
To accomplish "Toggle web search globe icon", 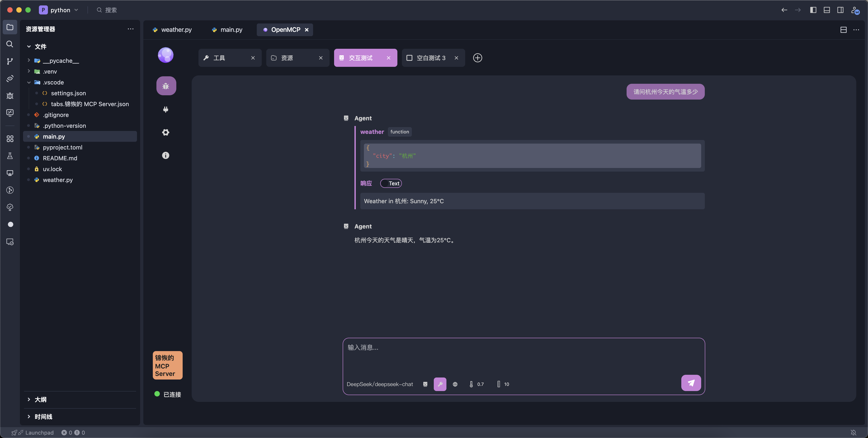I will coord(455,384).
